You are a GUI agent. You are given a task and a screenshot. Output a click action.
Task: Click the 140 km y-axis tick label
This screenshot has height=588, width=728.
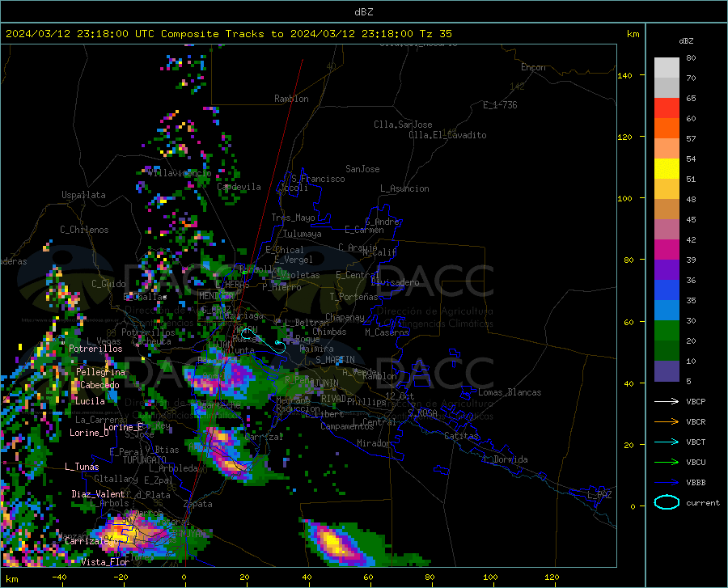[x=624, y=75]
